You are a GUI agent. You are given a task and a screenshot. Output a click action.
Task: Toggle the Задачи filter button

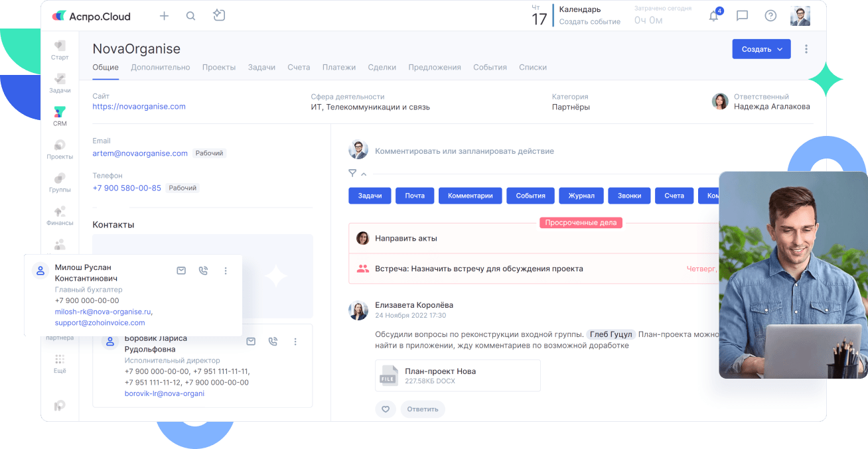point(370,196)
